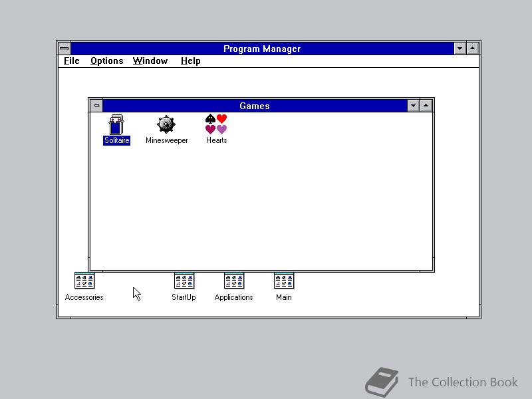Select the Hearts card suits icon

(216, 124)
